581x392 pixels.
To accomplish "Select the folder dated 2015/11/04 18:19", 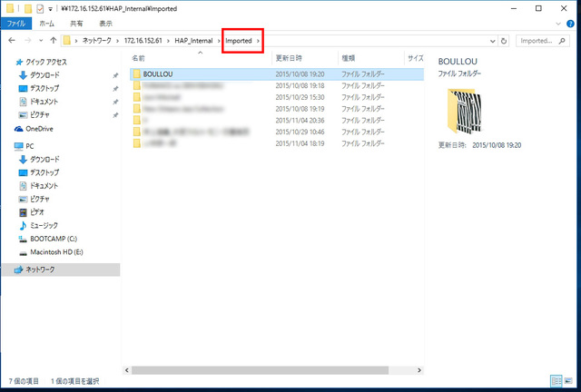I will [277, 143].
